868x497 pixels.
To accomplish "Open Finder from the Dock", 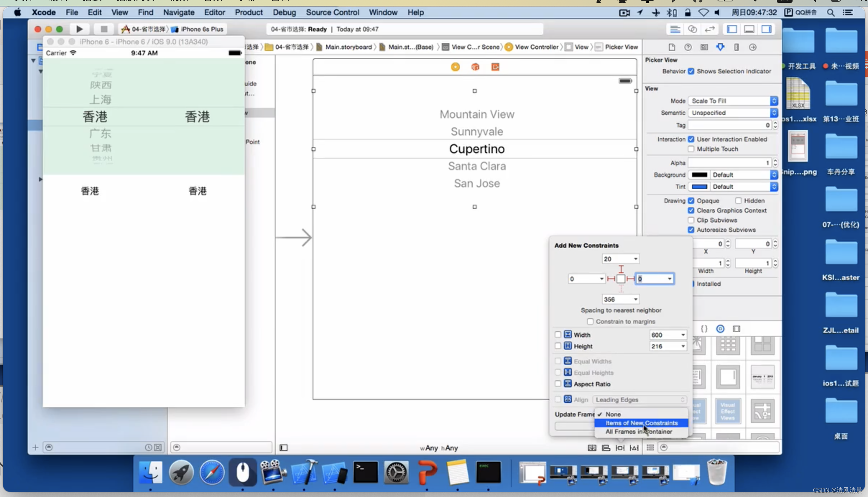I will click(x=151, y=473).
